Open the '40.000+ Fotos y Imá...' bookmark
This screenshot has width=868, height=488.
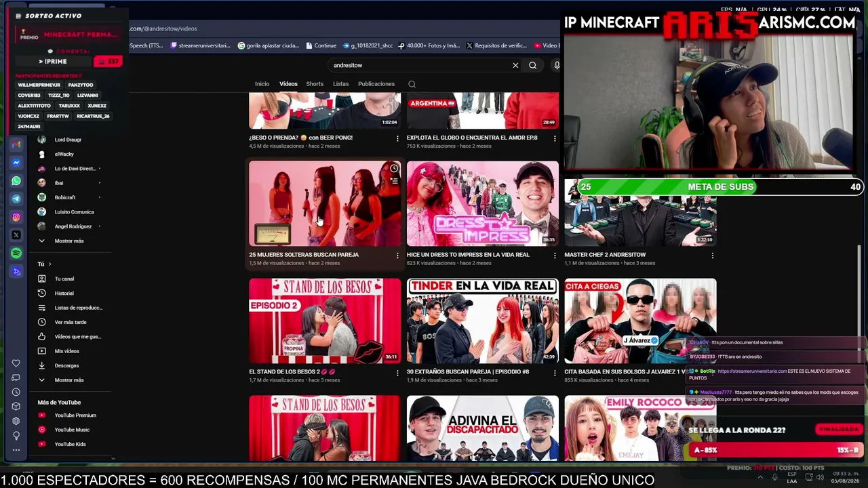(x=429, y=45)
